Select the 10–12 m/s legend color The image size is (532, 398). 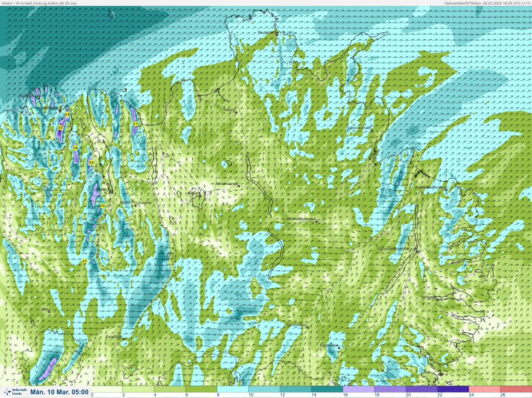pos(264,389)
